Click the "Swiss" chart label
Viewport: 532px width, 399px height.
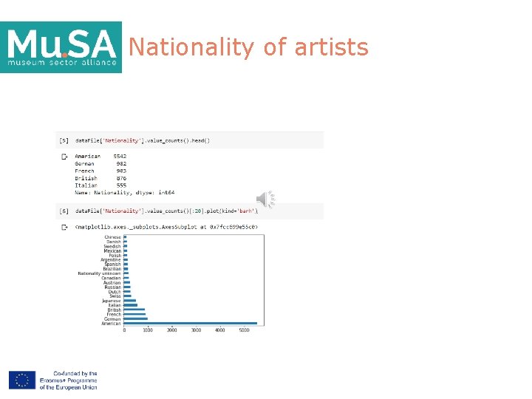click(x=115, y=296)
